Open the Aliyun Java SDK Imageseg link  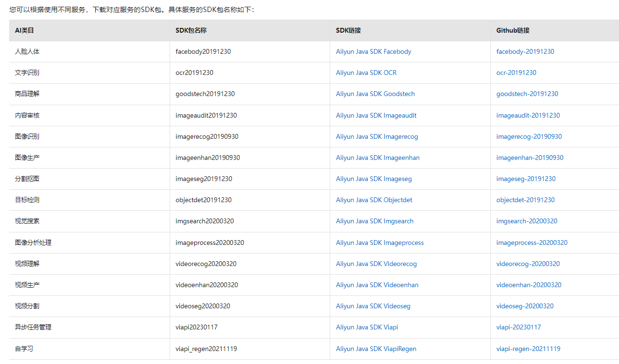(x=374, y=179)
